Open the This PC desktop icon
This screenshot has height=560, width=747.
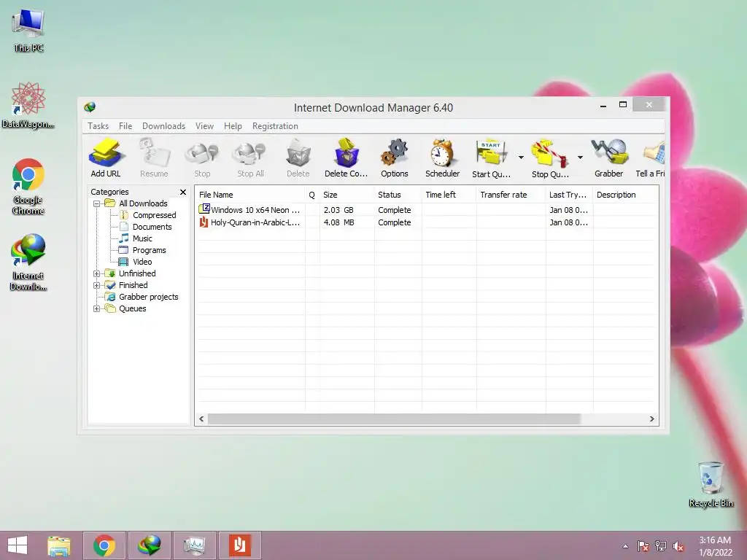pyautogui.click(x=28, y=29)
